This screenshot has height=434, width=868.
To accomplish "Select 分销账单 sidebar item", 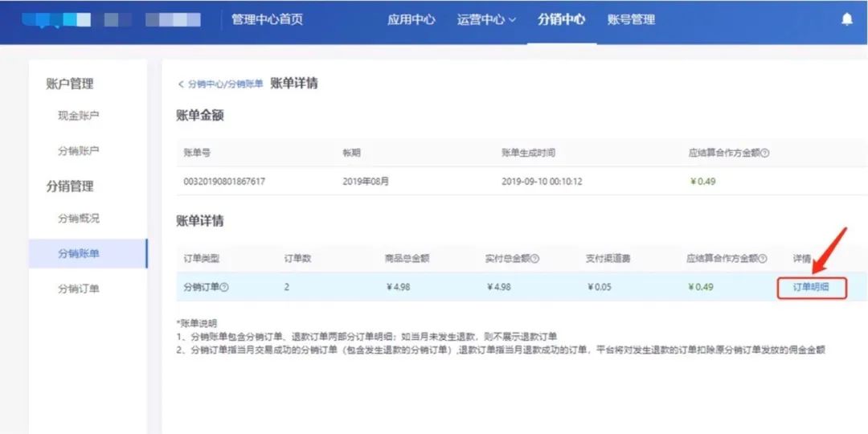I will (88, 253).
